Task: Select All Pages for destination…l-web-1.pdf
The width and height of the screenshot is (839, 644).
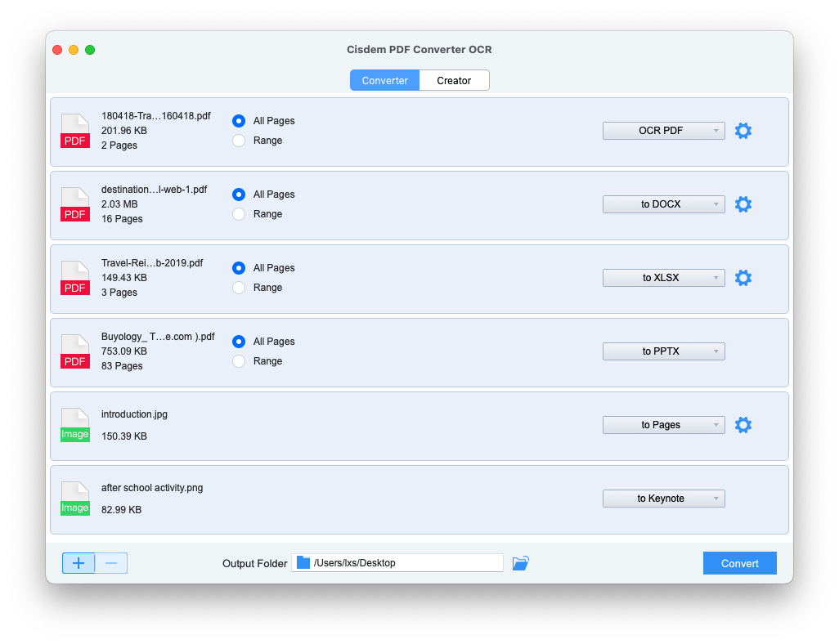Action: (x=239, y=195)
